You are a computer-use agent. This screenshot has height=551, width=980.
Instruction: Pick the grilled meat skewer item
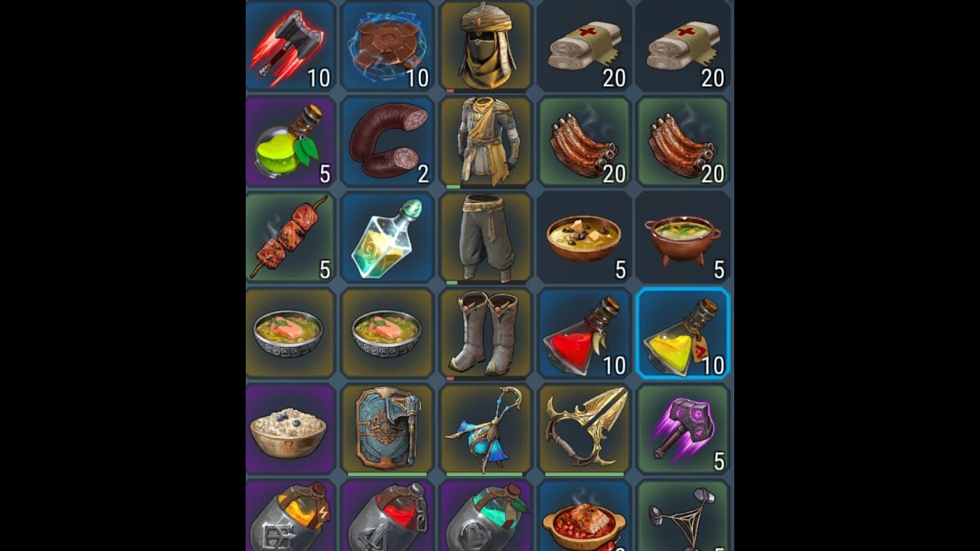pos(291,237)
